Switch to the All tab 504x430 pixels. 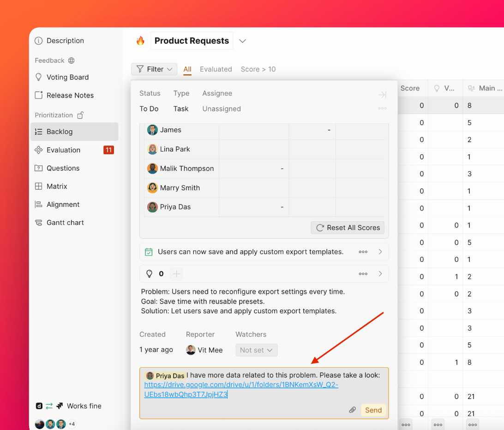pos(187,69)
